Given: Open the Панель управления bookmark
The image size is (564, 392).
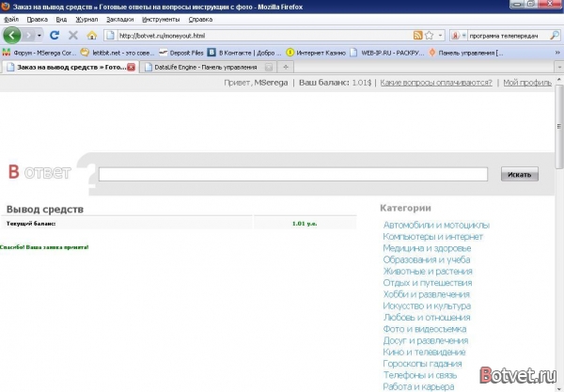Looking at the screenshot, I should pos(466,53).
